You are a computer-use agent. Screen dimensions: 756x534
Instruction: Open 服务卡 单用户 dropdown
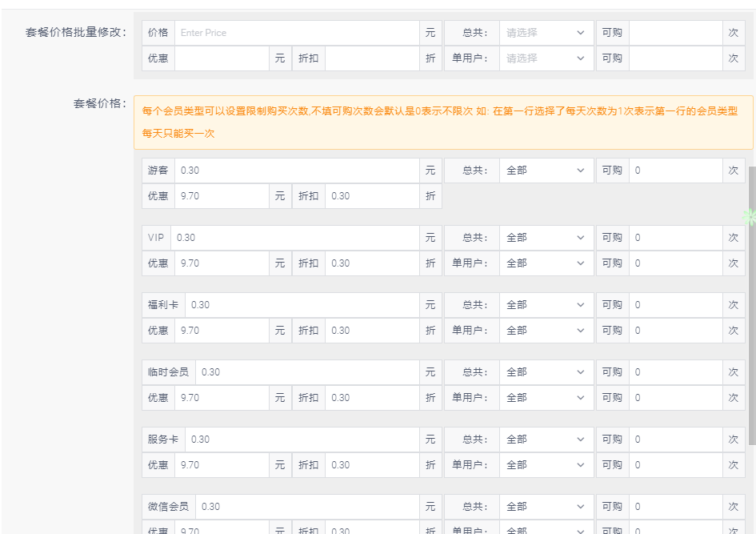(546, 465)
